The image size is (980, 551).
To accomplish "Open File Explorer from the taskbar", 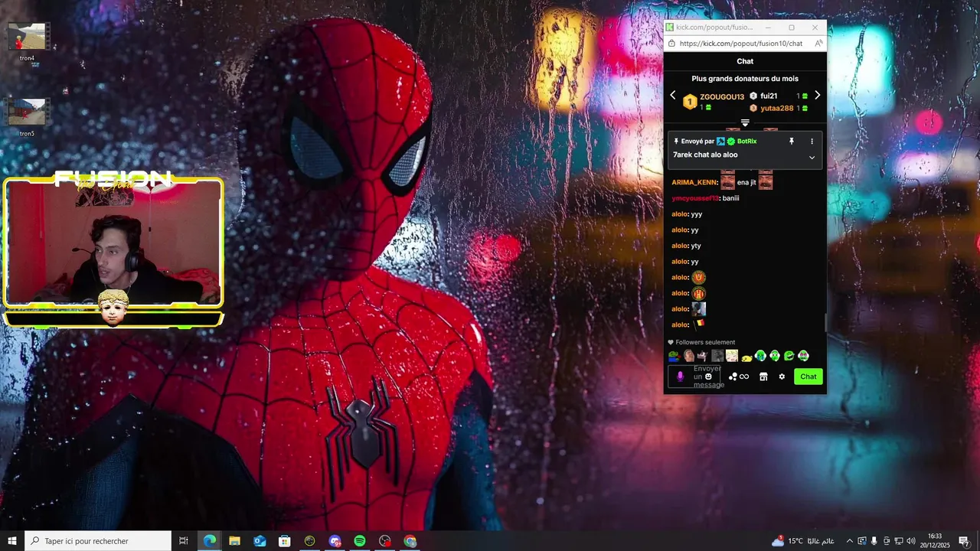I will tap(234, 541).
